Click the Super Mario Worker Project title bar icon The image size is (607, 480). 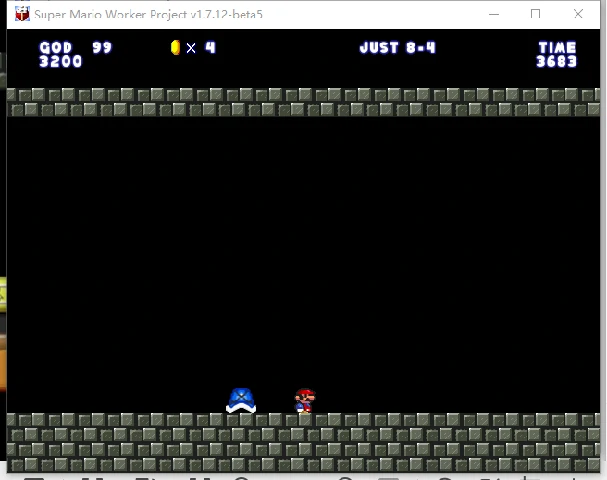pyautogui.click(x=22, y=14)
